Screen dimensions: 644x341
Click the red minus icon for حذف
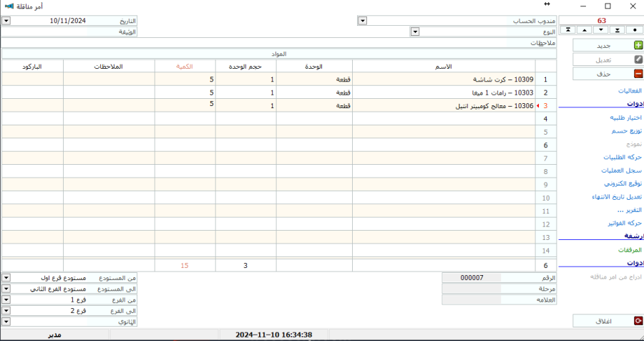(x=638, y=74)
